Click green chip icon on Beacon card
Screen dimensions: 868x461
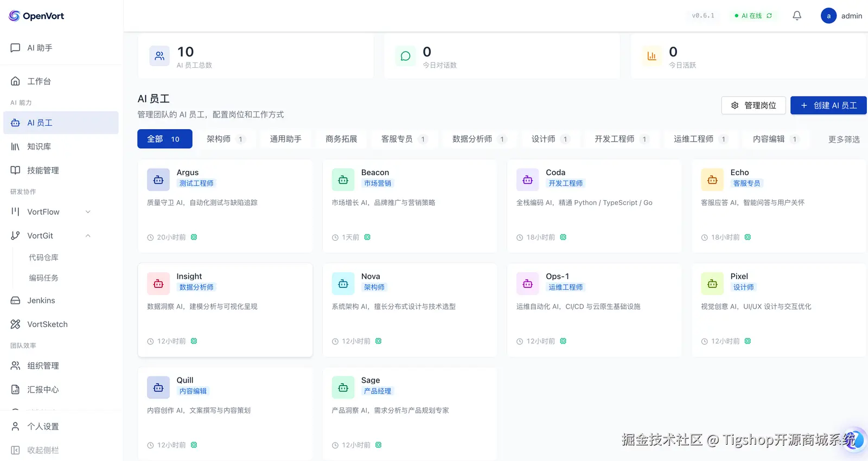click(x=367, y=237)
